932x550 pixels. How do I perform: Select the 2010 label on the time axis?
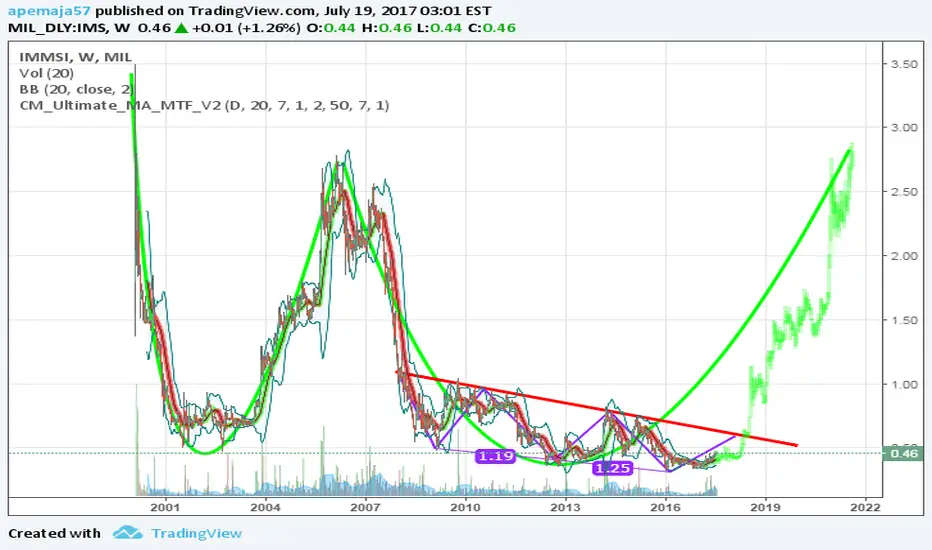465,507
